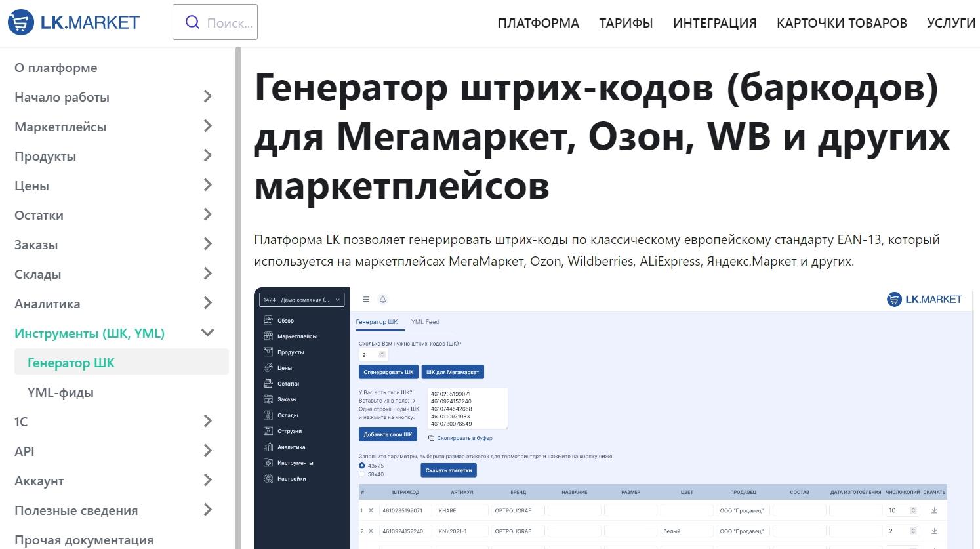
Task: Expand the Продукты chevron in the docs sidebar
Action: point(207,155)
